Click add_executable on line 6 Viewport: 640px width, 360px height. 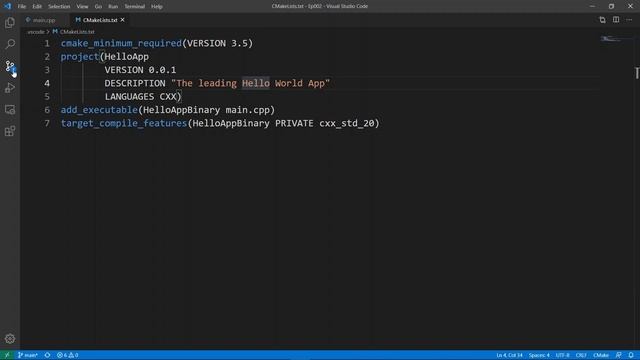coord(99,110)
